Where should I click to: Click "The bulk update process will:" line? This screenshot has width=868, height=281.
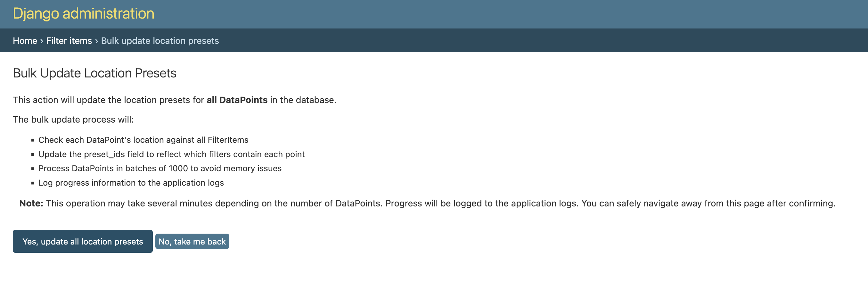pyautogui.click(x=73, y=119)
